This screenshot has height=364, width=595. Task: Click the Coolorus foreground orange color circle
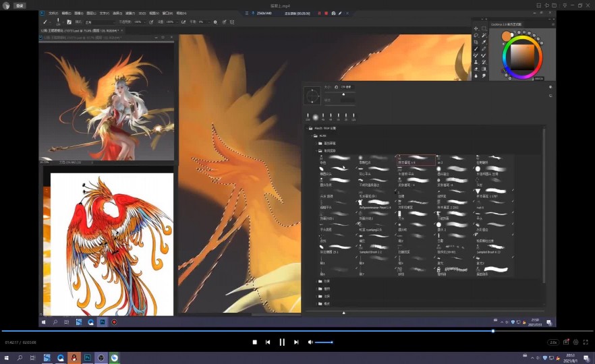coord(507,36)
